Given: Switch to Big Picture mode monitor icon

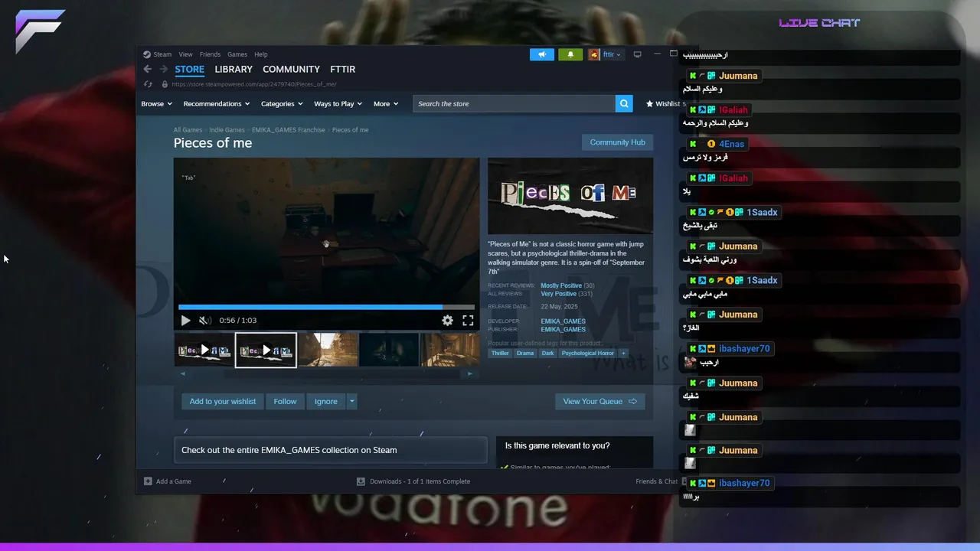Looking at the screenshot, I should (637, 54).
